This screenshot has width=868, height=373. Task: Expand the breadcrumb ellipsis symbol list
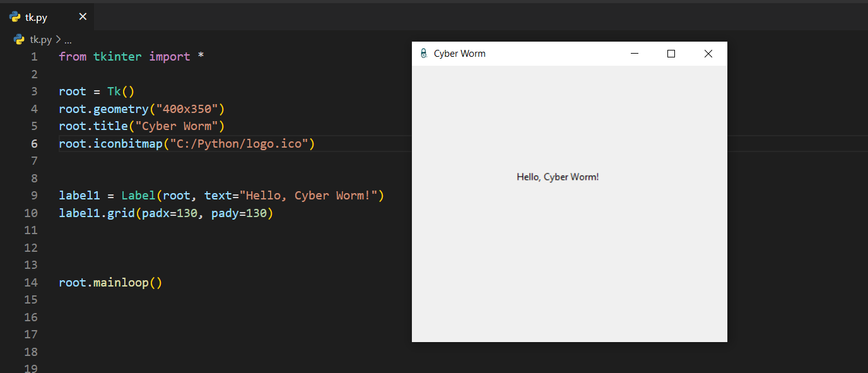point(68,40)
